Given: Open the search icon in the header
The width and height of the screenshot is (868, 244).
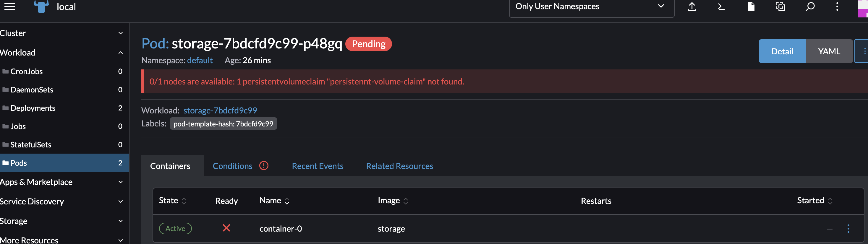Looking at the screenshot, I should click(810, 6).
